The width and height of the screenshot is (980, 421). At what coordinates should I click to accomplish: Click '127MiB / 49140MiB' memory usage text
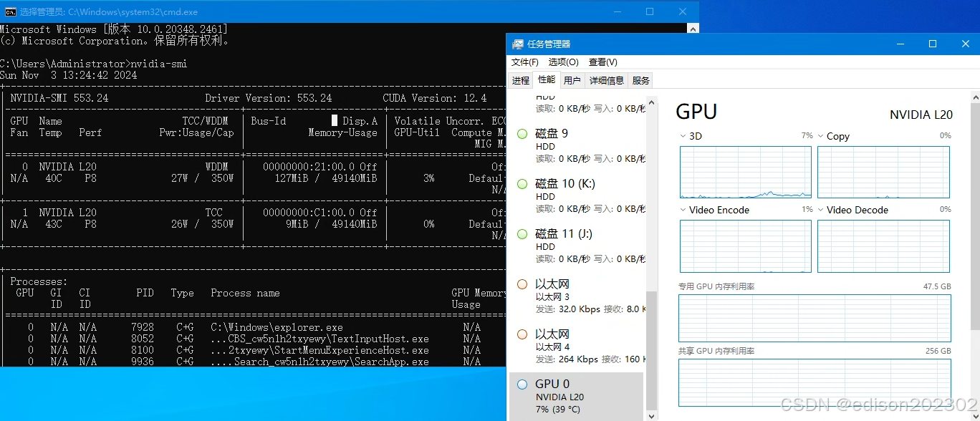tap(326, 178)
